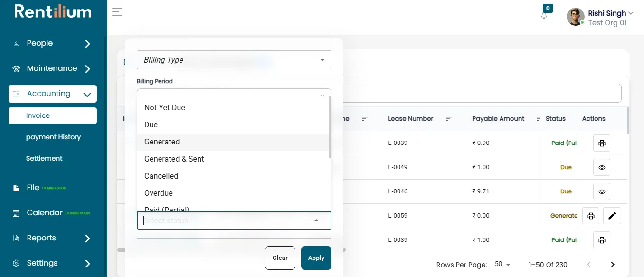
Task: Toggle the hamburger sidebar menu icon
Action: (x=117, y=12)
